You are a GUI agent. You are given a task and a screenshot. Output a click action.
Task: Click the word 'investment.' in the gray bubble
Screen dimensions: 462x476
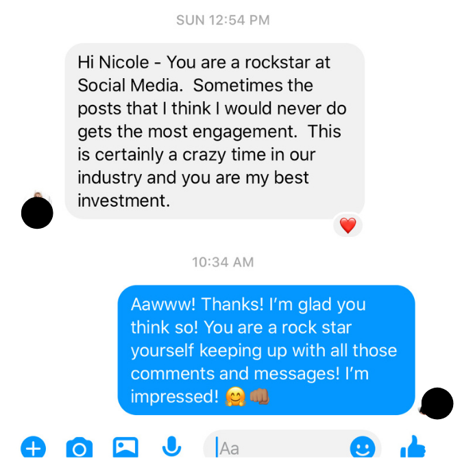(x=123, y=201)
